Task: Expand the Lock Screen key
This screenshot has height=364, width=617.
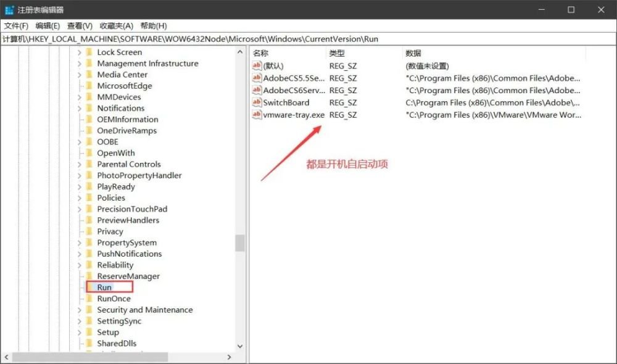Action: (x=79, y=52)
